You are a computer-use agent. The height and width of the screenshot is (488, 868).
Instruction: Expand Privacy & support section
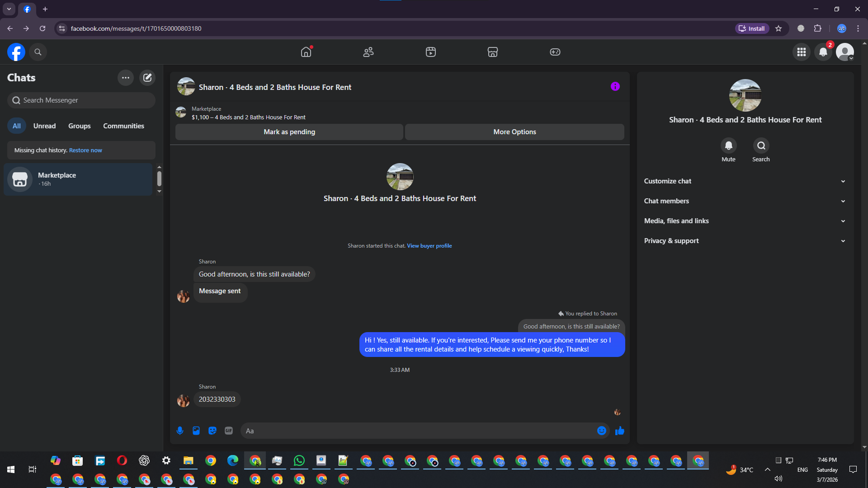click(745, 241)
